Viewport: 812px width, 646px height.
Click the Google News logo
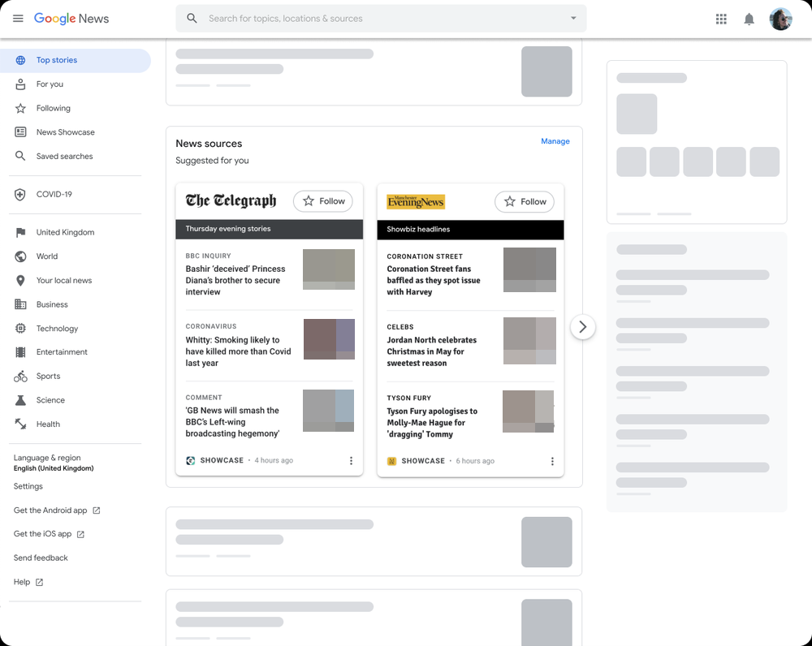pyautogui.click(x=71, y=18)
